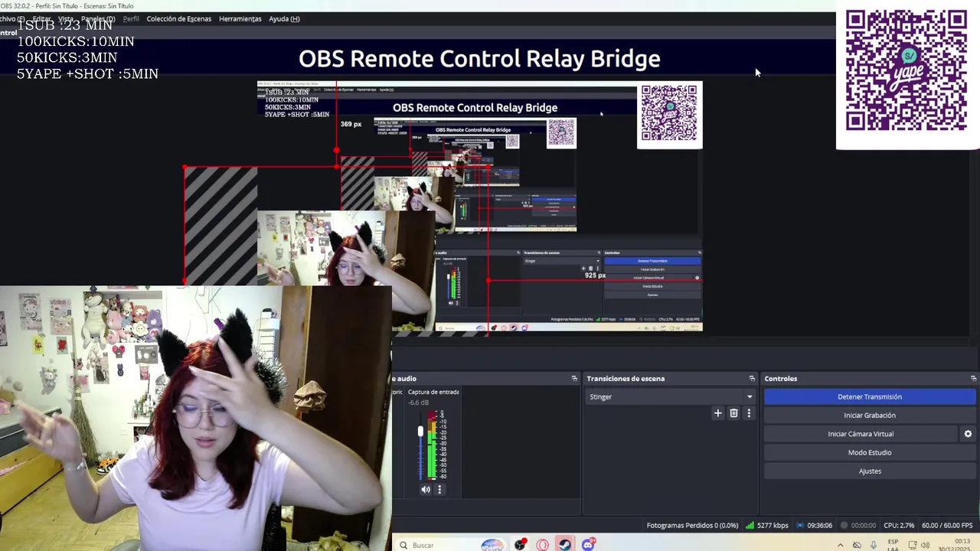
Task: Delete the transition with the trash icon
Action: pyautogui.click(x=733, y=413)
